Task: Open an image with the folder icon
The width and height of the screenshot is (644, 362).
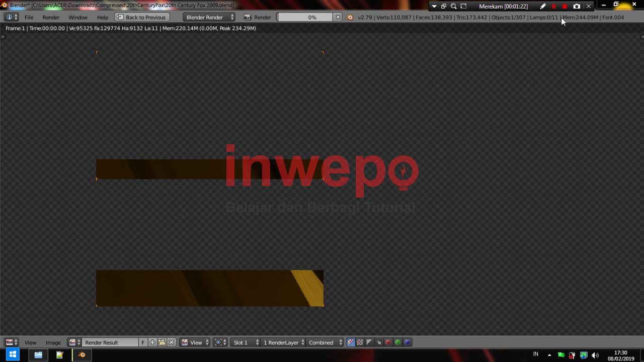Action: coord(162,342)
